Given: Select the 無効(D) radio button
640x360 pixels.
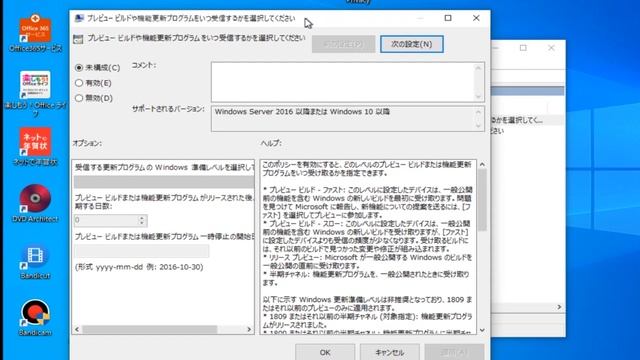Looking at the screenshot, I should [79, 98].
